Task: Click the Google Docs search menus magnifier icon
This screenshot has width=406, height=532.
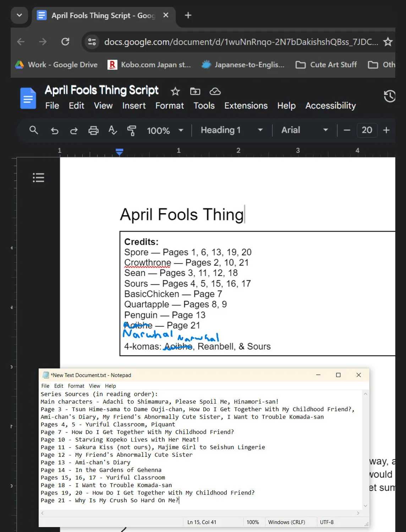Action: click(34, 130)
